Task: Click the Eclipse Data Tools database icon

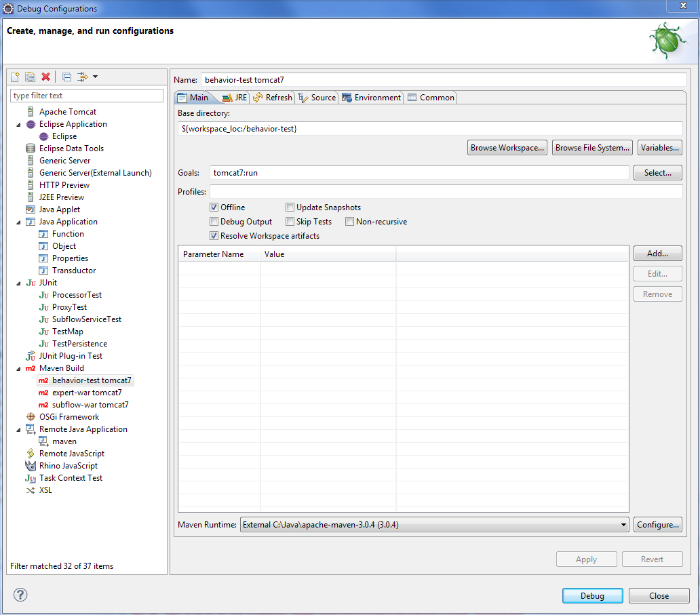Action: tap(31, 148)
